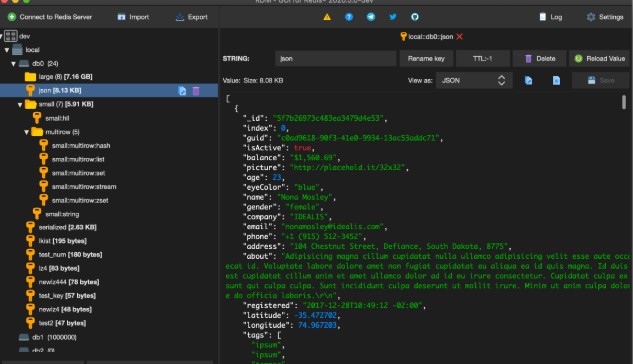Click the Reload Value button
This screenshot has height=364, width=633.
coord(599,59)
